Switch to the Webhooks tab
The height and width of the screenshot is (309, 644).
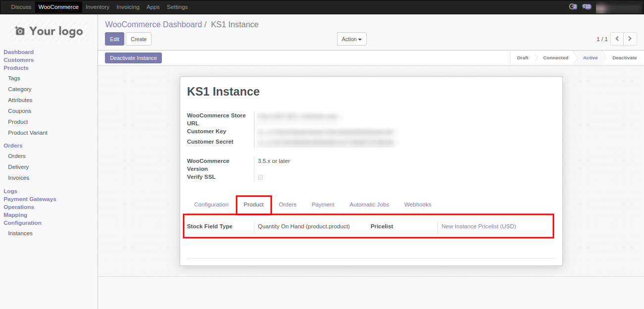[x=417, y=205]
